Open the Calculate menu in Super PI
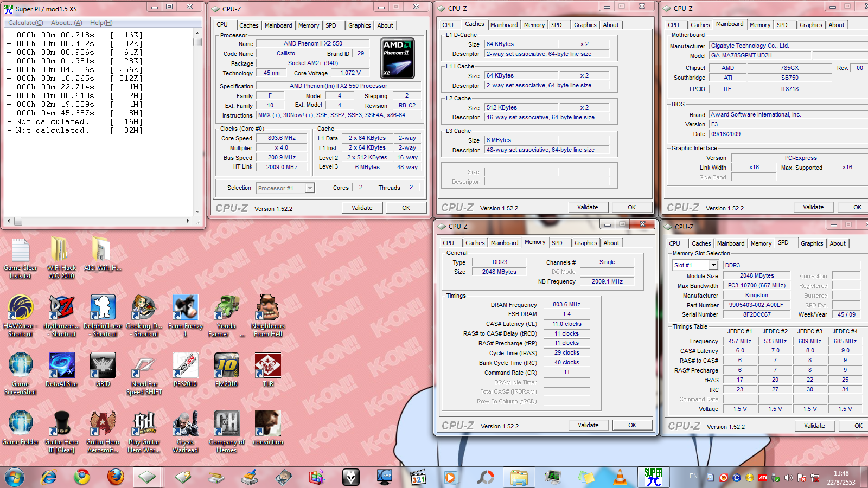 pos(25,23)
